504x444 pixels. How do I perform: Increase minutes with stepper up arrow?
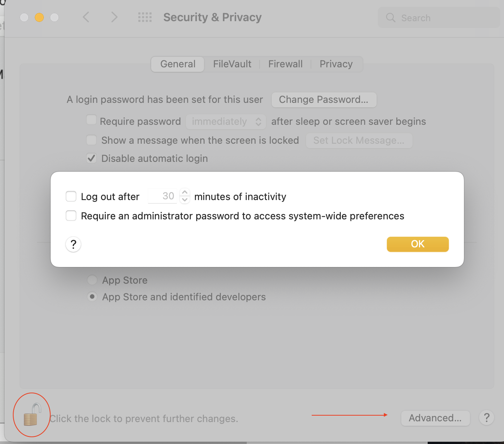[185, 192]
